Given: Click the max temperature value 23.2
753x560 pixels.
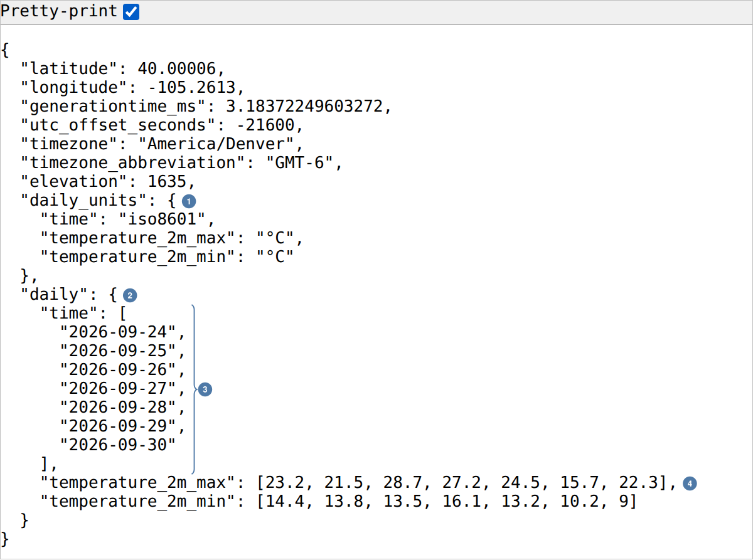Looking at the screenshot, I should coord(284,482).
